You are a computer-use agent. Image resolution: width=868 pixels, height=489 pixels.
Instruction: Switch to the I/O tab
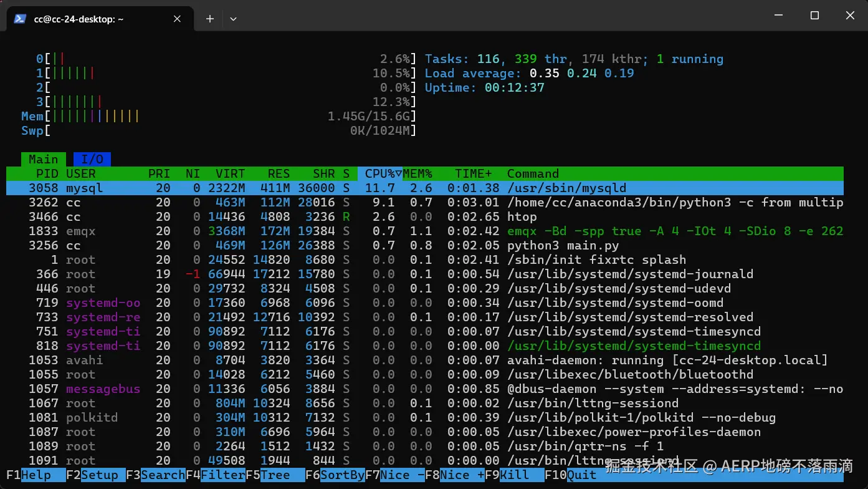click(92, 159)
